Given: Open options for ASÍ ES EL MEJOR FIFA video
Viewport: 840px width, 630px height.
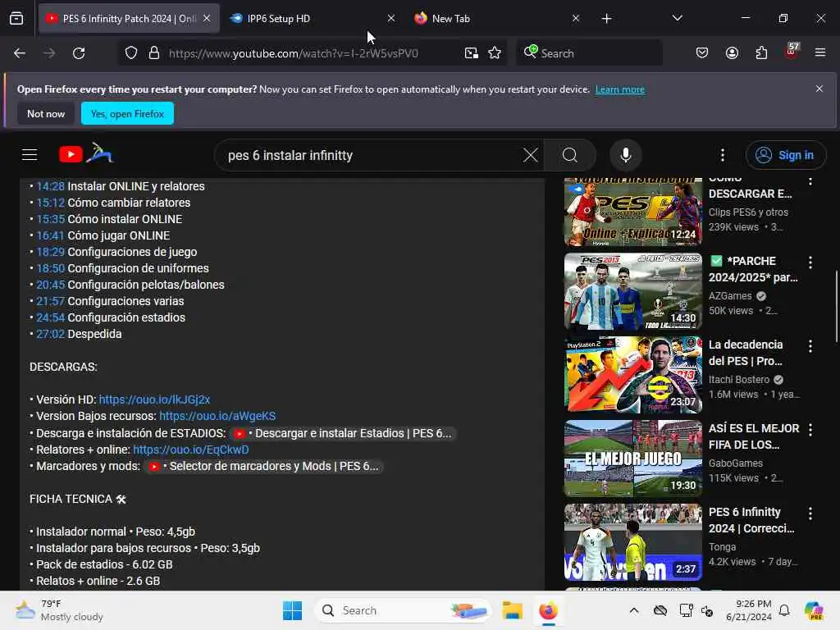Looking at the screenshot, I should [x=810, y=430].
